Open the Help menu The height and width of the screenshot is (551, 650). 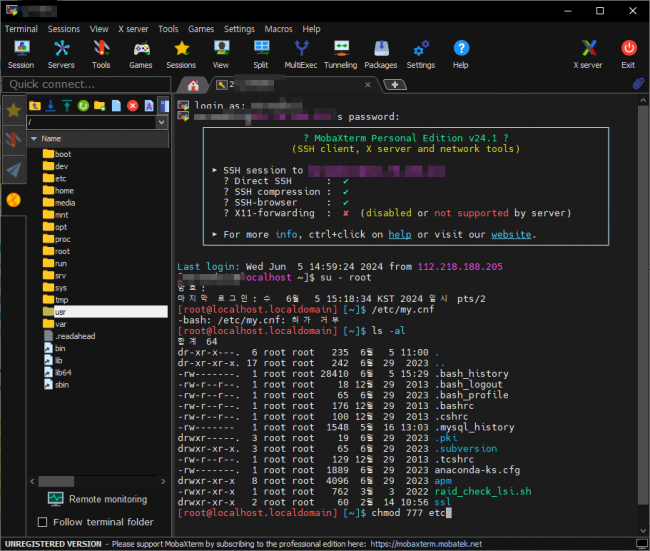point(311,29)
